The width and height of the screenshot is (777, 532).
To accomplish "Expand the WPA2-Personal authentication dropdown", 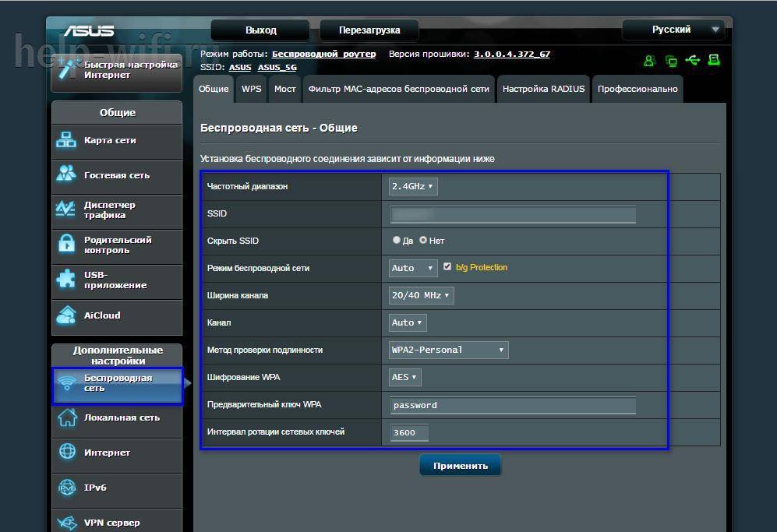I will point(448,350).
